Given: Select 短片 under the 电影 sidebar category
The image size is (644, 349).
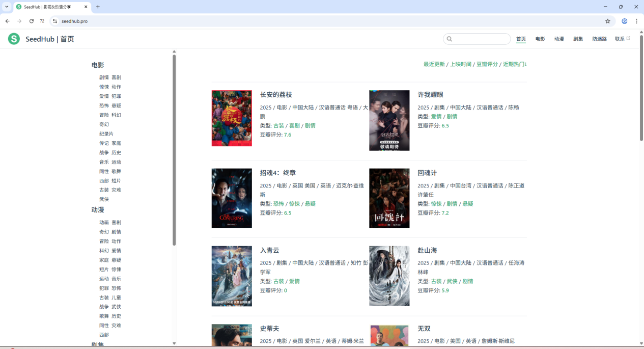Looking at the screenshot, I should (116, 181).
